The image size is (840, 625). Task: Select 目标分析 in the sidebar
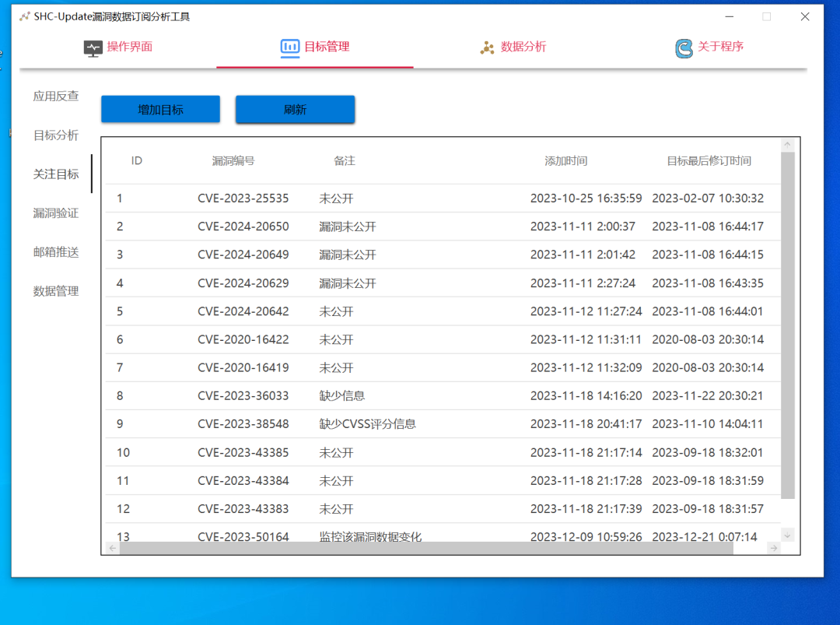coord(56,135)
